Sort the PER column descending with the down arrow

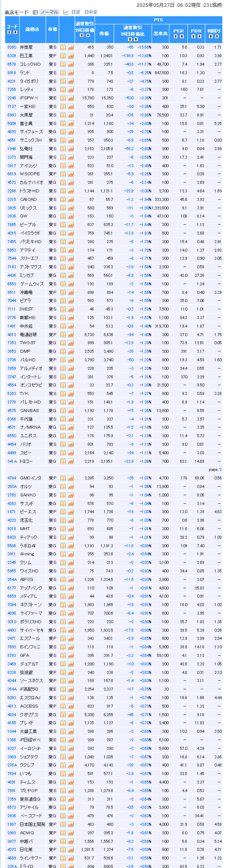tap(181, 36)
